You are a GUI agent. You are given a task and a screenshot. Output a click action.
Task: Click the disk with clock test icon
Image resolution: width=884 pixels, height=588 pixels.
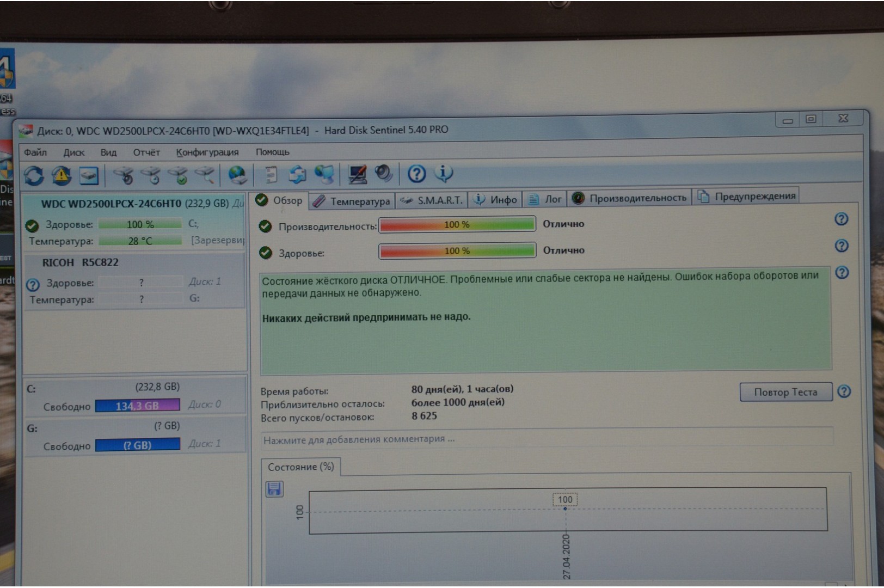[x=151, y=175]
